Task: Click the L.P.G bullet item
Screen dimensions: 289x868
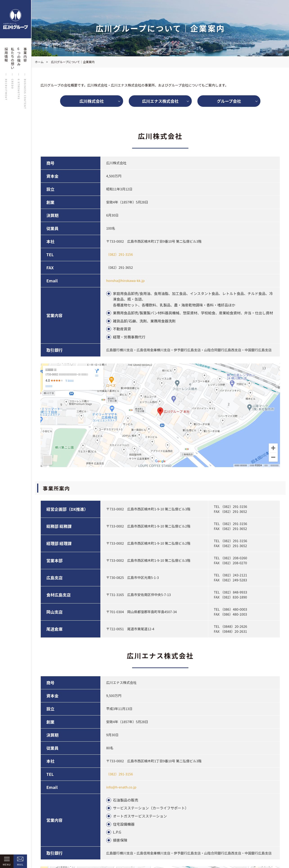Action: pos(114,832)
